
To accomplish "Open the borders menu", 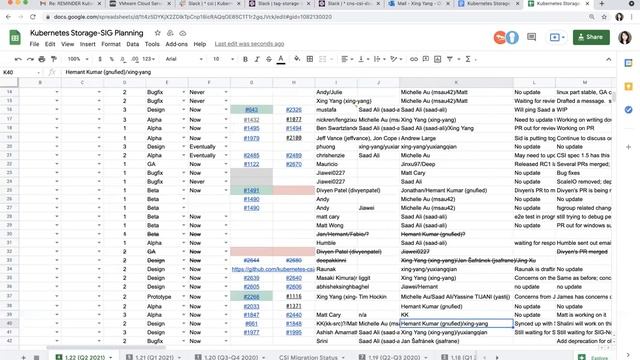I will pyautogui.click(x=310, y=59).
